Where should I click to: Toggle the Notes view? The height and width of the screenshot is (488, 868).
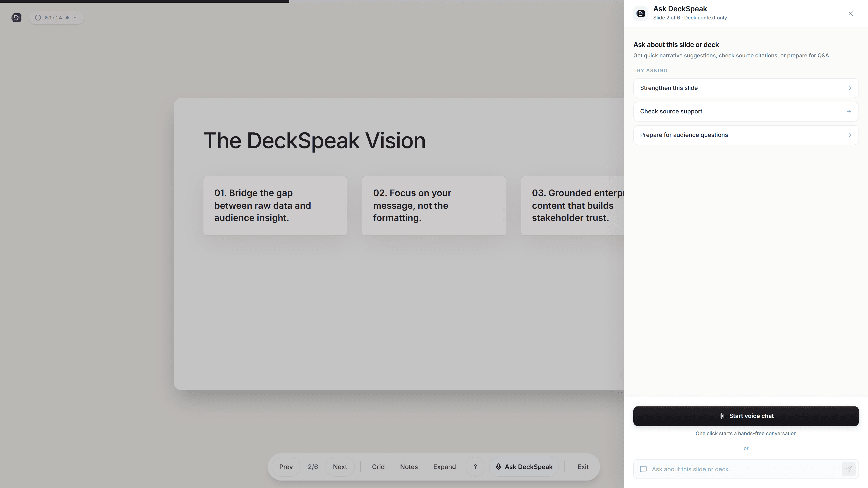click(x=409, y=467)
